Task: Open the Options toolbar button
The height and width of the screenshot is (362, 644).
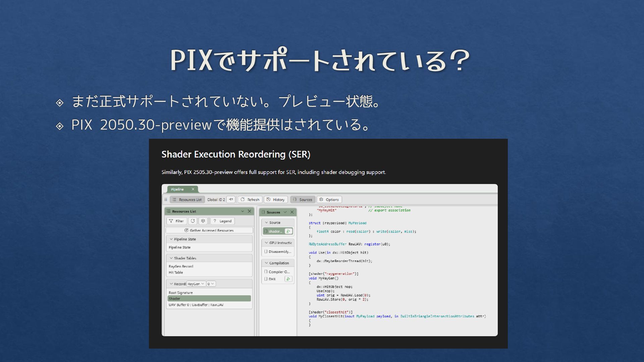Action: tap(329, 199)
